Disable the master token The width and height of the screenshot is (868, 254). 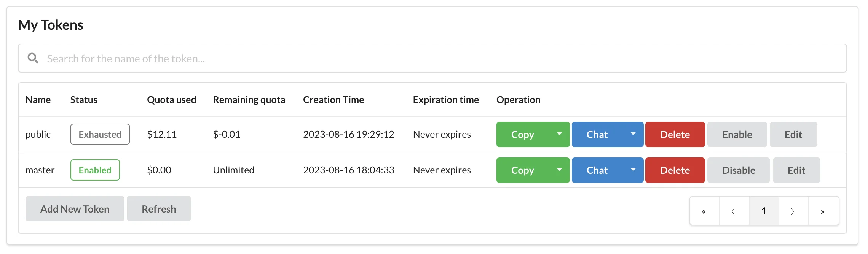click(738, 170)
